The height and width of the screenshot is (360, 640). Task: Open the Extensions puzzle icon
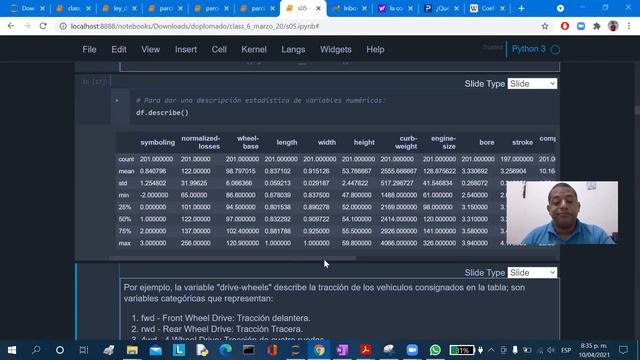pos(597,26)
